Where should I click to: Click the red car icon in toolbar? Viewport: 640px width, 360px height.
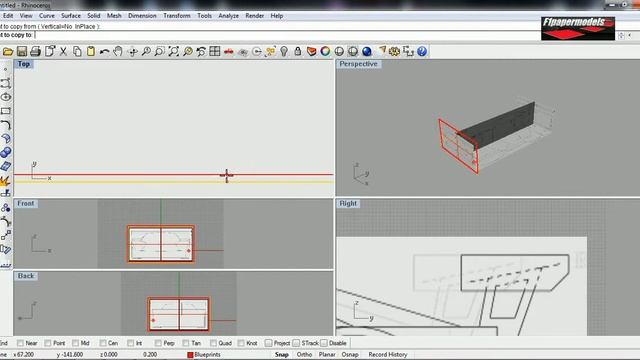229,51
